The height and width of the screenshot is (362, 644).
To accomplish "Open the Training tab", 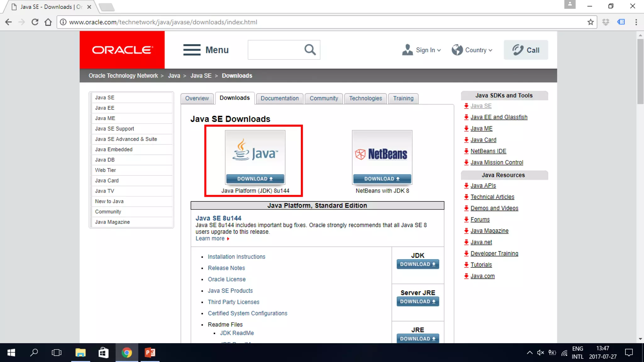I will pyautogui.click(x=403, y=98).
